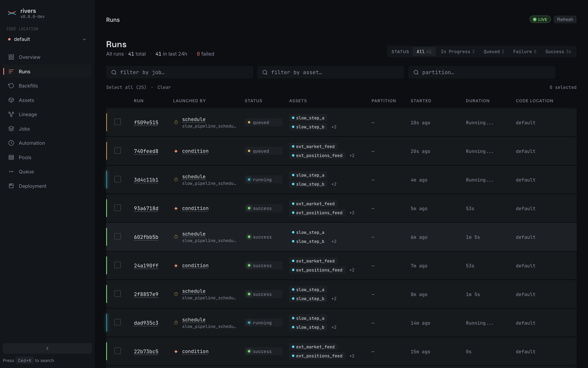The width and height of the screenshot is (588, 368).
Task: Open schedule launcher link for run dad935c3
Action: (x=194, y=320)
